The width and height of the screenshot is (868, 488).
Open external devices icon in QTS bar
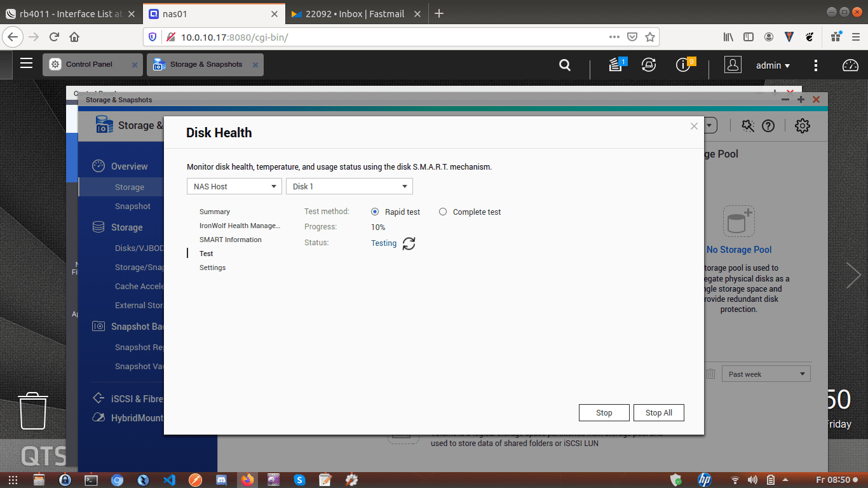(x=649, y=64)
